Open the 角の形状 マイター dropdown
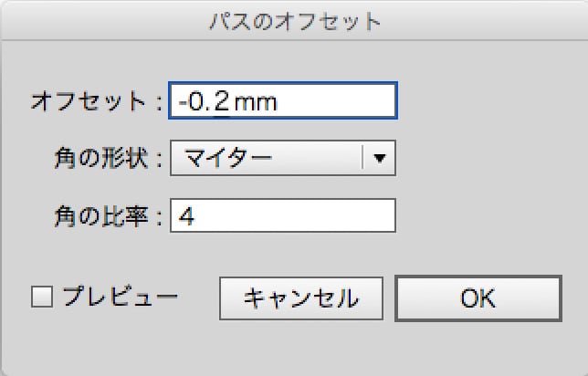Image resolution: width=588 pixels, height=376 pixels. point(283,158)
